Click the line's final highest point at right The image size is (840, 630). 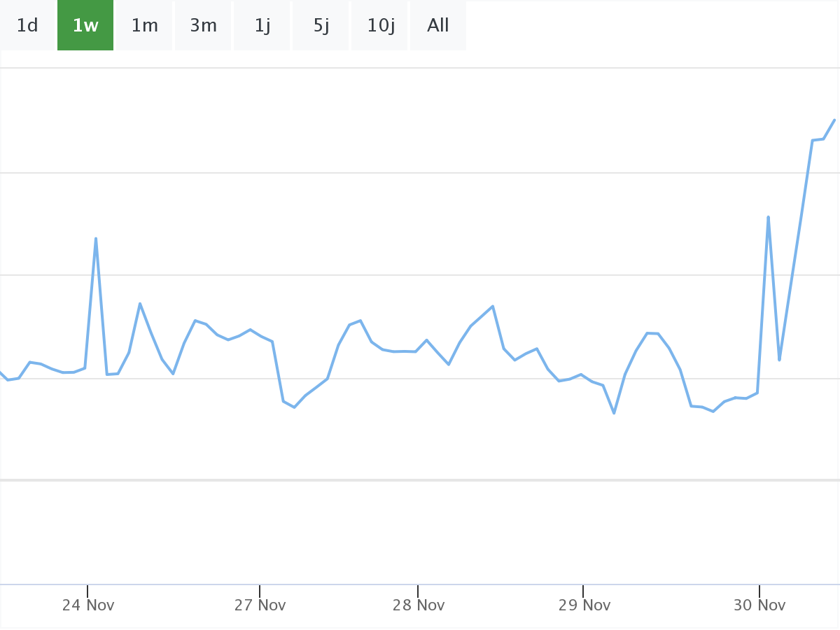point(834,120)
